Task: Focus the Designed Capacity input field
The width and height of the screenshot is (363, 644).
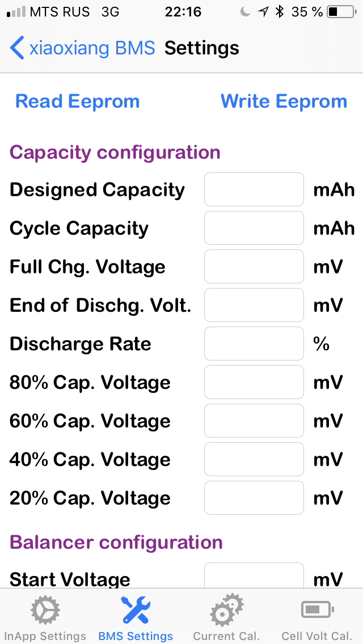Action: [254, 189]
